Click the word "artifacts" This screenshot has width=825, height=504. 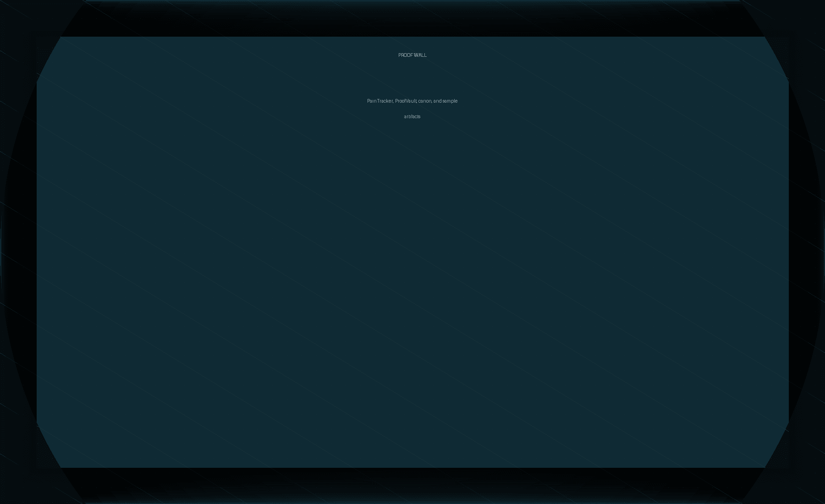tap(412, 116)
